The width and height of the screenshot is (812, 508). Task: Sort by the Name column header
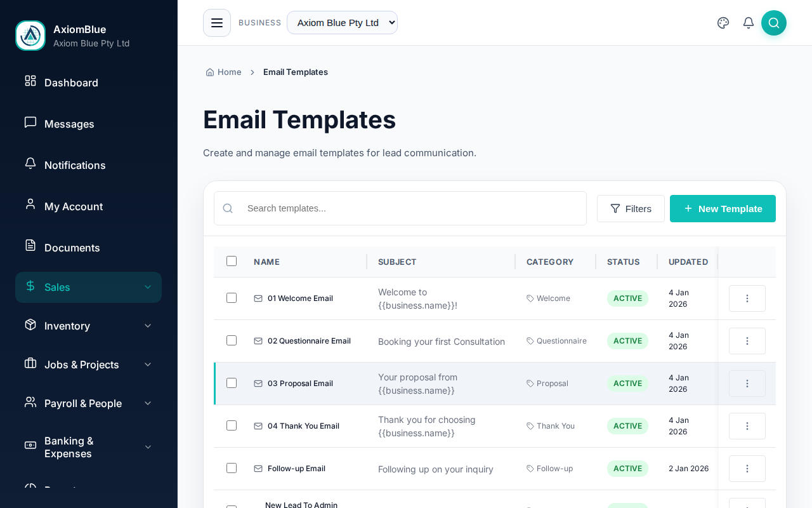266,262
